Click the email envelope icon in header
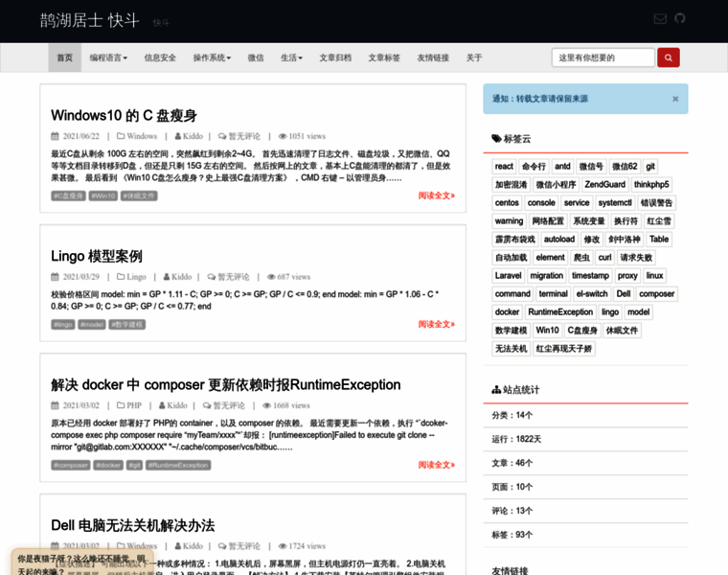 tap(660, 18)
